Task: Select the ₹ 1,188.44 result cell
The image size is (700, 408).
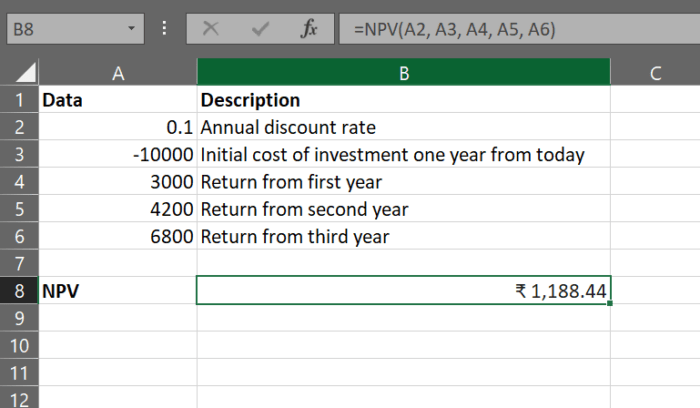Action: (404, 291)
